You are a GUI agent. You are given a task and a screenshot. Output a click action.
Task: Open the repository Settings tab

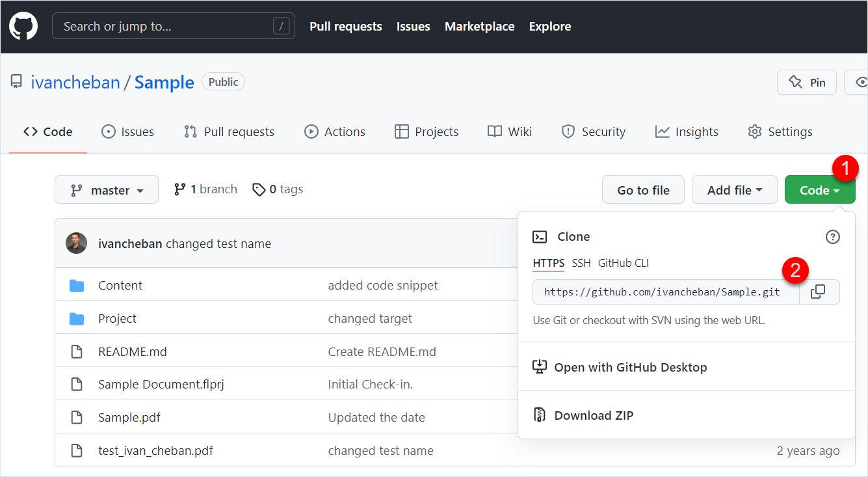point(780,131)
